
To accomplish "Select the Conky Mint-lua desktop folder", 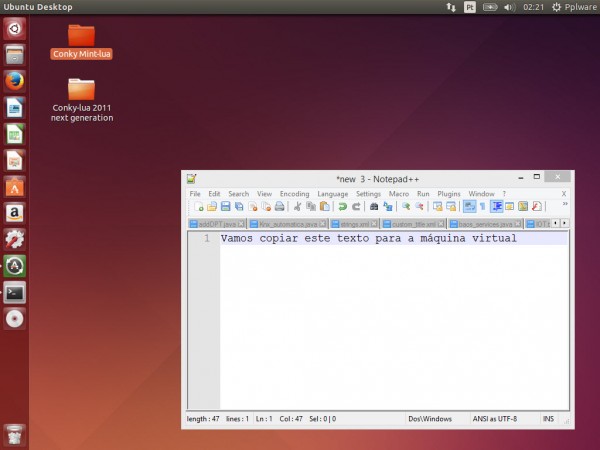I will 82,42.
